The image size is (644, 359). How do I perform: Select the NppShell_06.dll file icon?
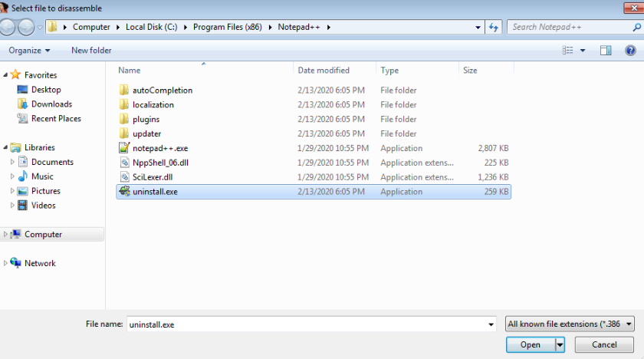pos(125,163)
